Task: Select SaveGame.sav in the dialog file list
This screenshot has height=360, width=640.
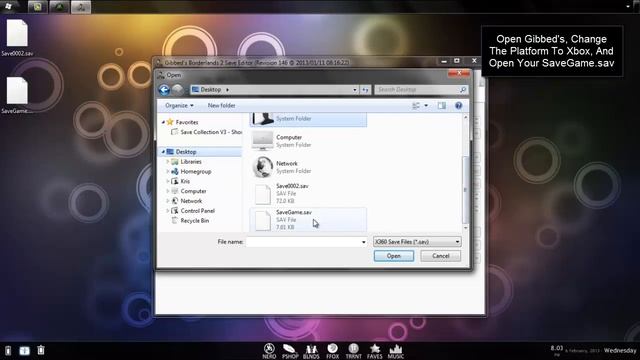Action: pos(308,220)
